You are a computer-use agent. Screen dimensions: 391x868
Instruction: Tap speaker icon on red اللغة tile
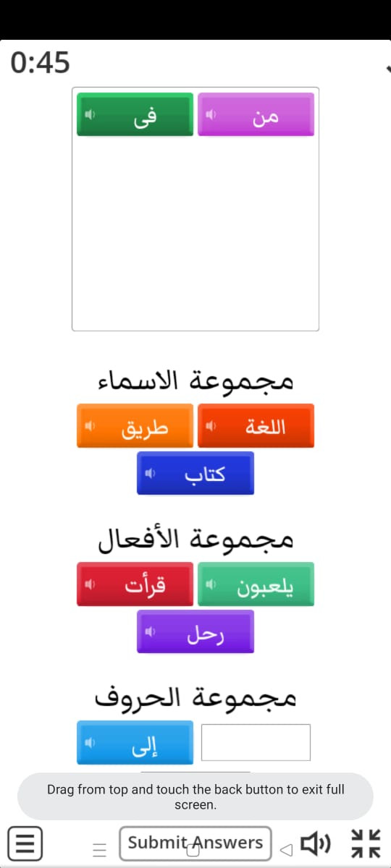[209, 426]
